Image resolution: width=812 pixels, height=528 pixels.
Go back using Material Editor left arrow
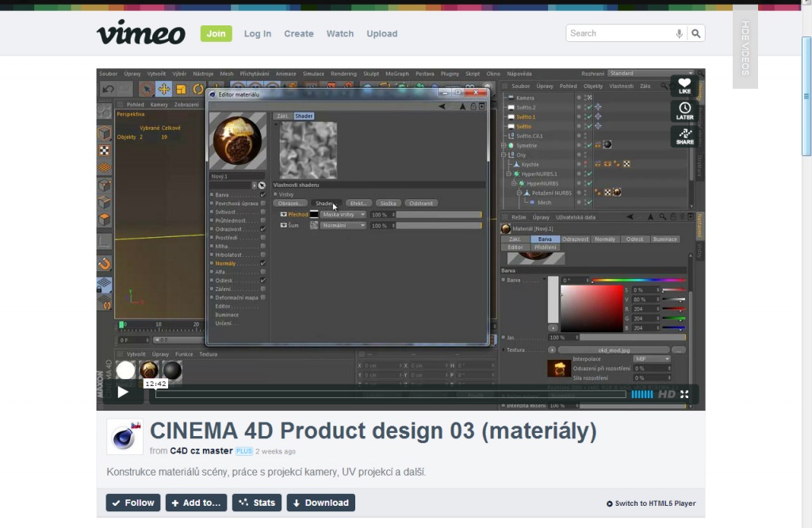[442, 106]
